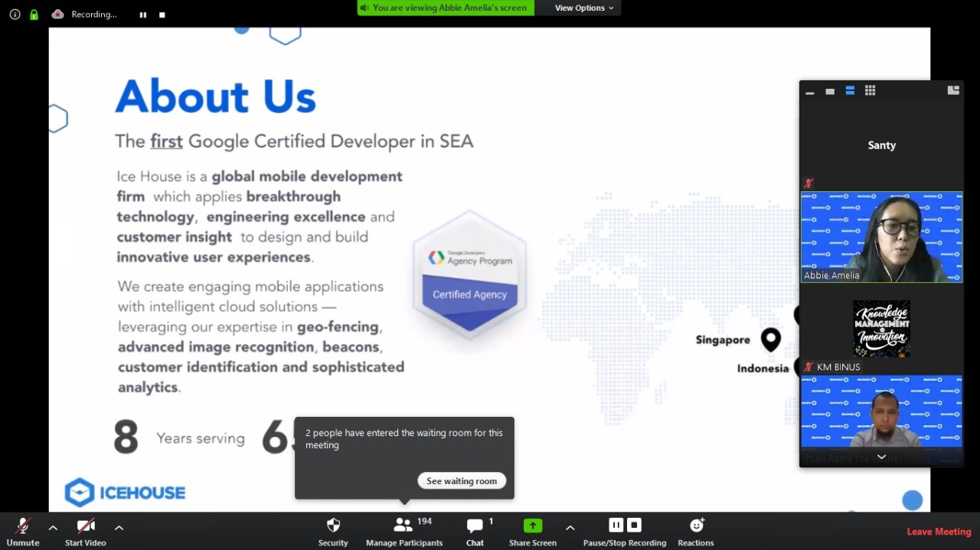980x550 pixels.
Task: Open the Security menu
Action: (x=333, y=532)
